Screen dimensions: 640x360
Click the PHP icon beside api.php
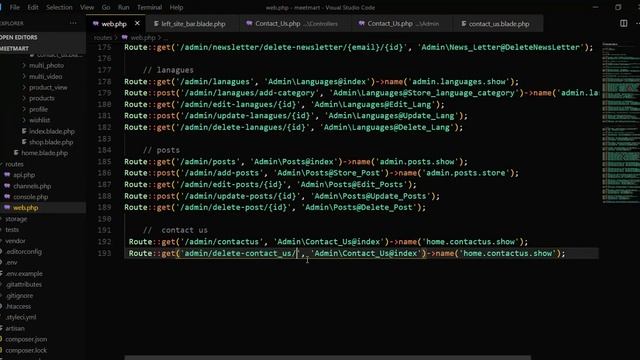coord(7,175)
